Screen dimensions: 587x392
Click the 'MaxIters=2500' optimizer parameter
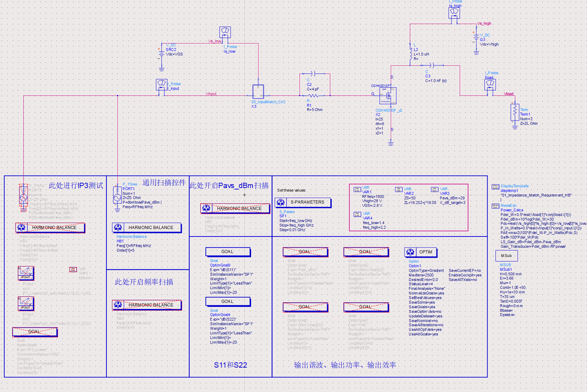pyautogui.click(x=421, y=275)
